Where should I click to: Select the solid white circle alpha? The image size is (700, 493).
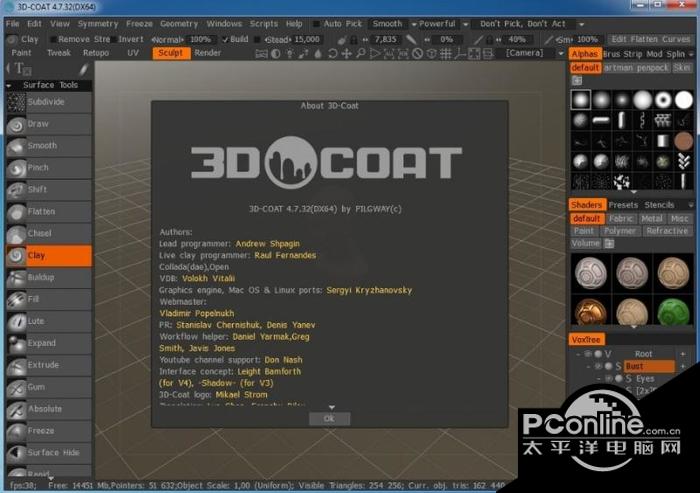(x=683, y=100)
